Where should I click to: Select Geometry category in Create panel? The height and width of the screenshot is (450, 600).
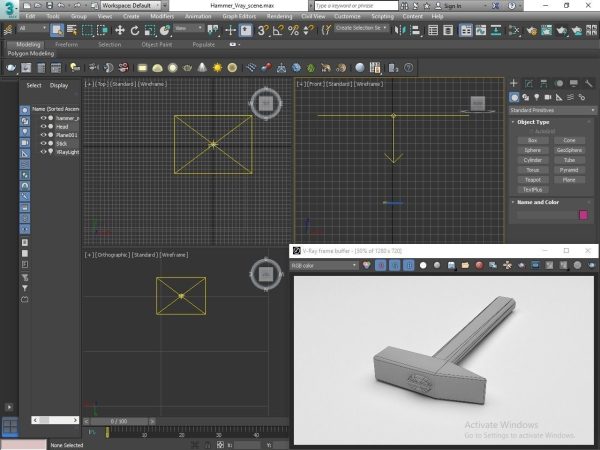[515, 98]
